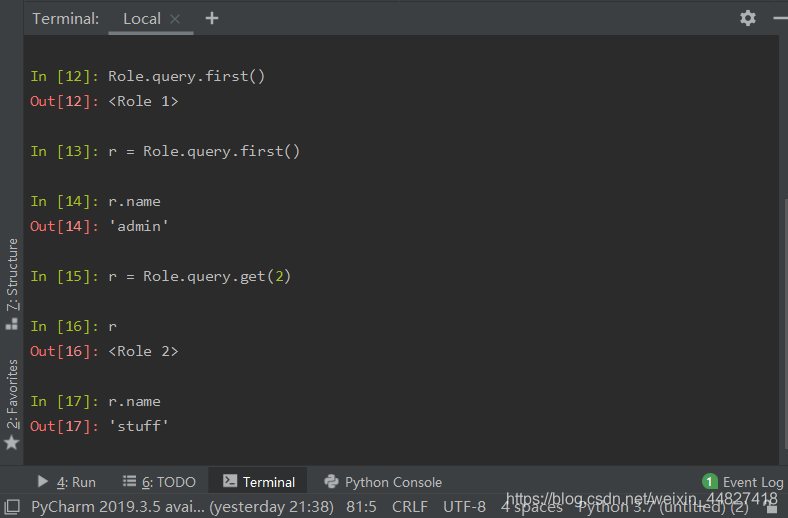Screen dimensions: 788x518
Task: Change 4 spaces indentation setting
Action: coord(532,507)
